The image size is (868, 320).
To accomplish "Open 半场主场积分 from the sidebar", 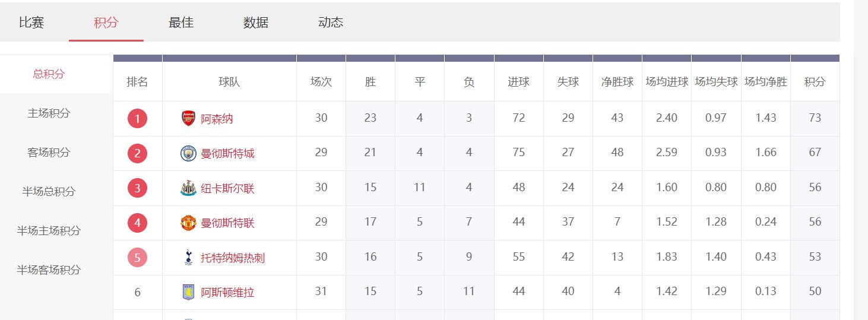I will point(49,230).
